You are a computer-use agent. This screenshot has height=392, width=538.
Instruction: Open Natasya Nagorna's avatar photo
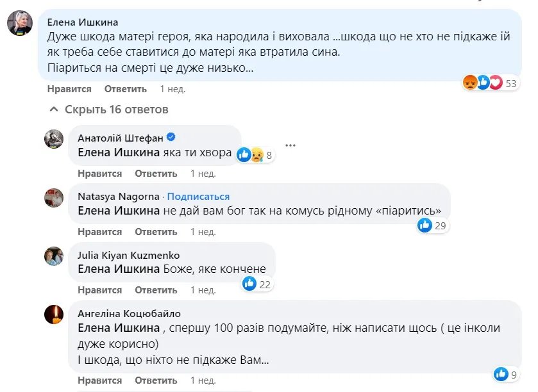click(x=54, y=197)
